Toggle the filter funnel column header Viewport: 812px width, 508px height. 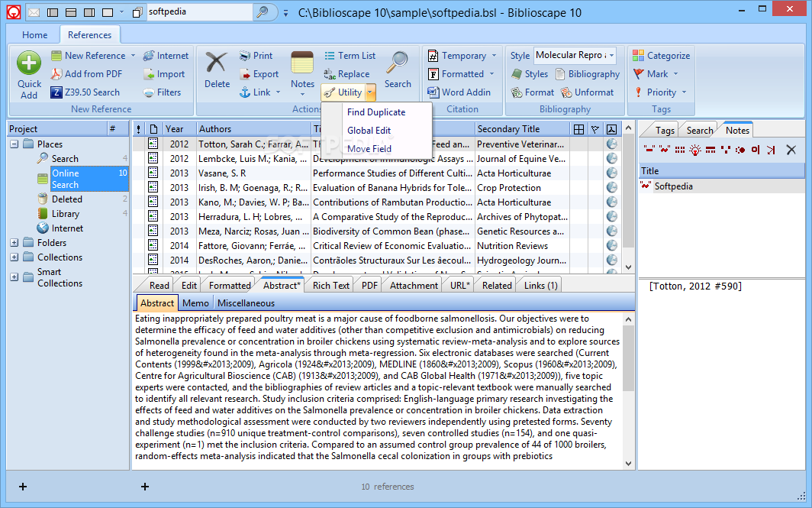pyautogui.click(x=595, y=129)
